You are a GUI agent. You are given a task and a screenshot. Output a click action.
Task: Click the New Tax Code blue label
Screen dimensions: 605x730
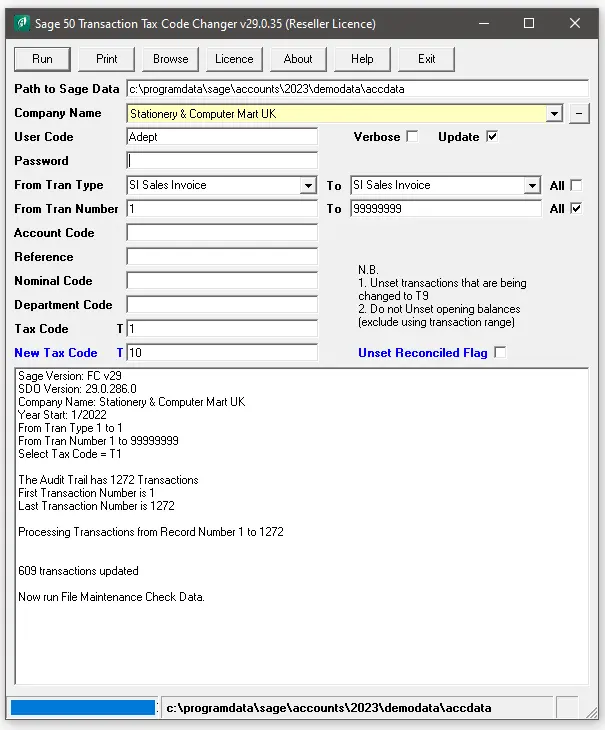56,353
